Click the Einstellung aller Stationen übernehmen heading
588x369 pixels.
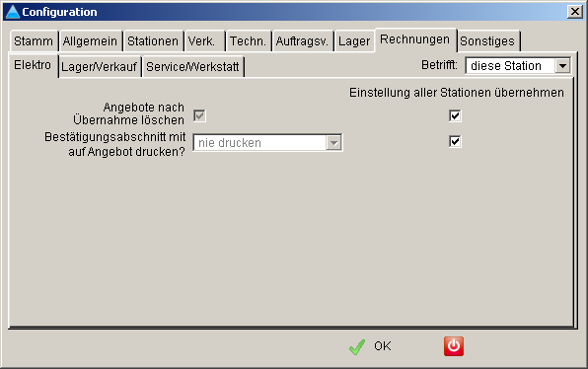click(x=457, y=93)
